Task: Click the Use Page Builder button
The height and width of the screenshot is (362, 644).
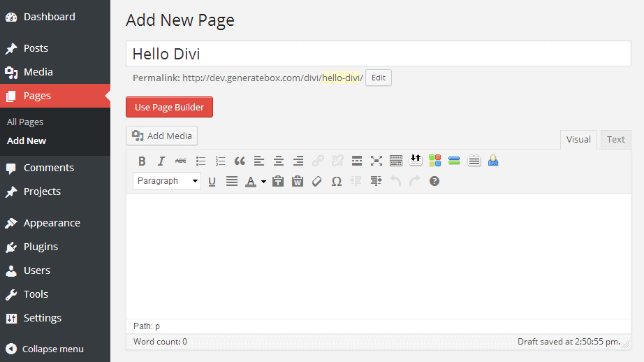Action: pyautogui.click(x=169, y=107)
